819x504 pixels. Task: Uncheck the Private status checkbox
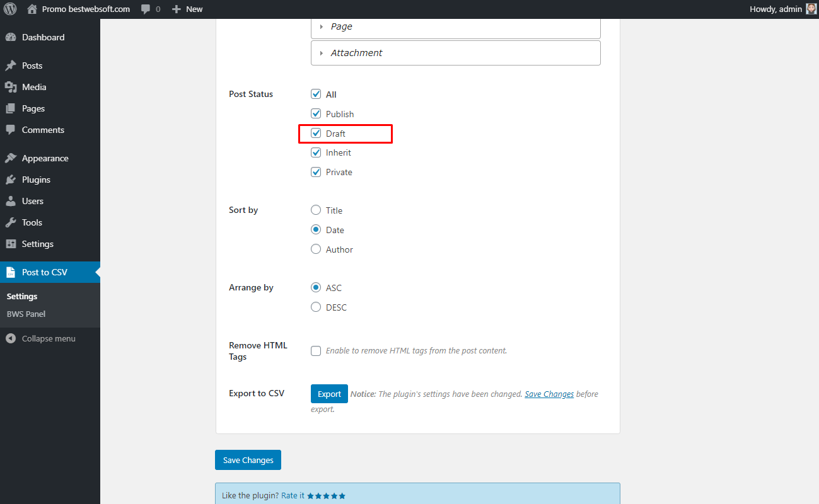coord(316,172)
